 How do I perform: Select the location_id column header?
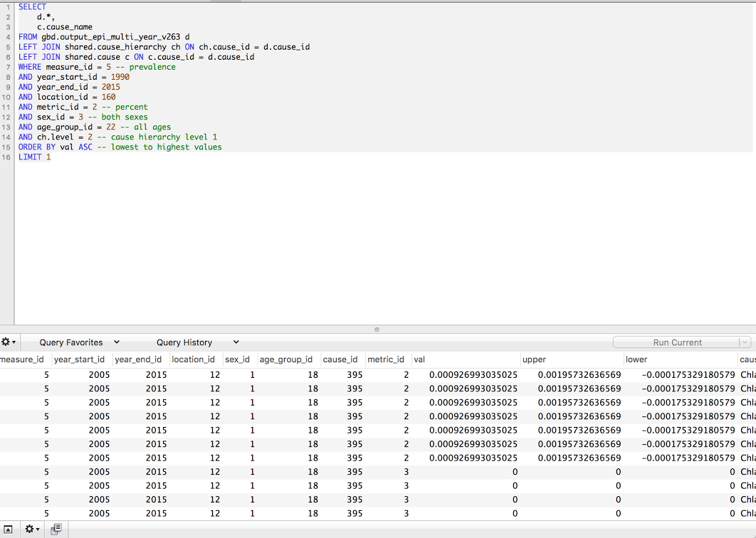pyautogui.click(x=193, y=359)
